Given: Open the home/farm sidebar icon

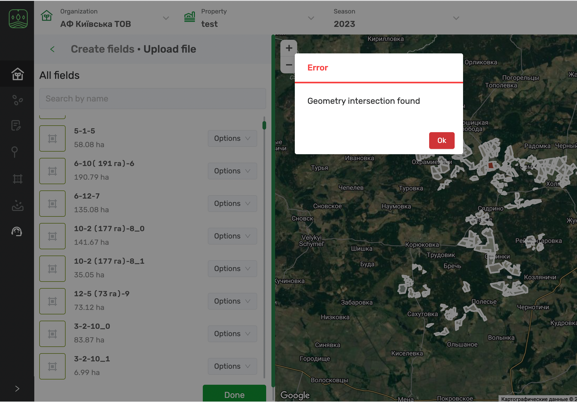Looking at the screenshot, I should (17, 74).
